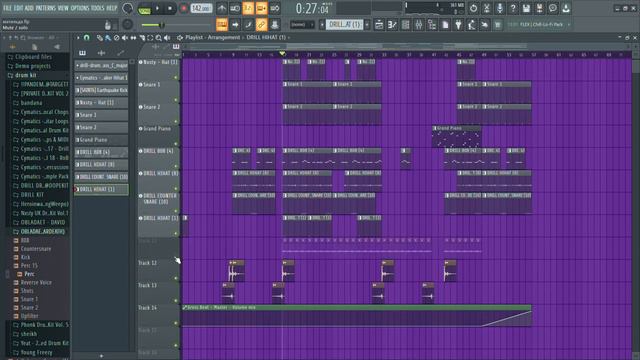Select the Draw pencil tool in playlist toolbar
Viewport: 640px width, 360px height.
click(100, 38)
